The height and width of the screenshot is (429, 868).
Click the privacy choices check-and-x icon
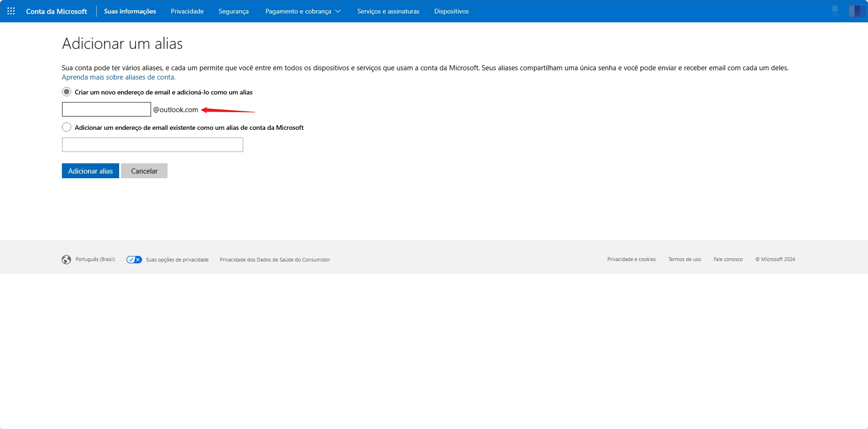pos(134,260)
